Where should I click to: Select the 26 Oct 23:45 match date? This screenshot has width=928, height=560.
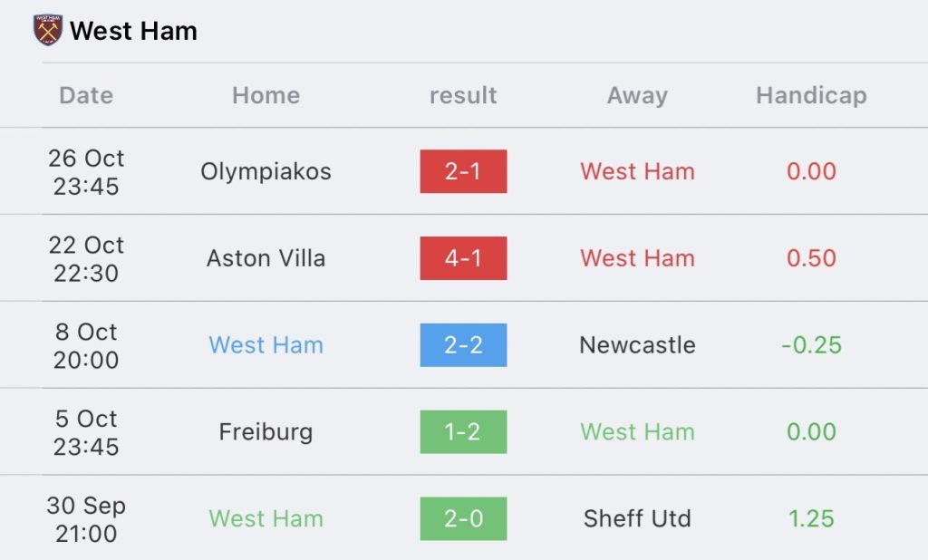(x=86, y=171)
